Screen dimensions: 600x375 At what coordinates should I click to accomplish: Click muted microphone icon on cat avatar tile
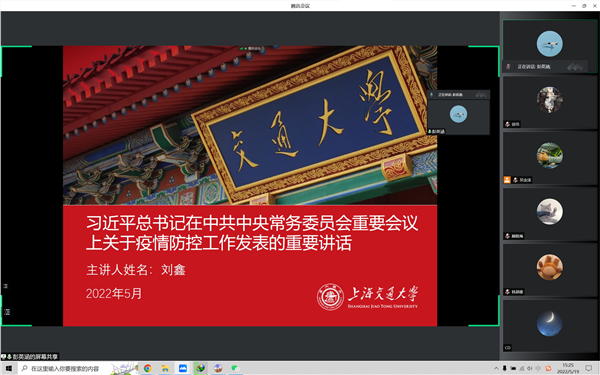[x=507, y=236]
